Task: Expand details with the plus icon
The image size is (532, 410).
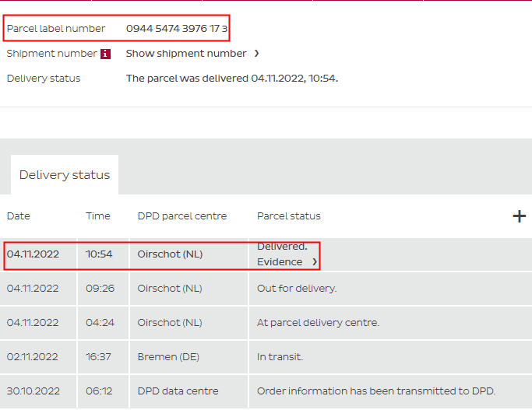Action: point(519,216)
